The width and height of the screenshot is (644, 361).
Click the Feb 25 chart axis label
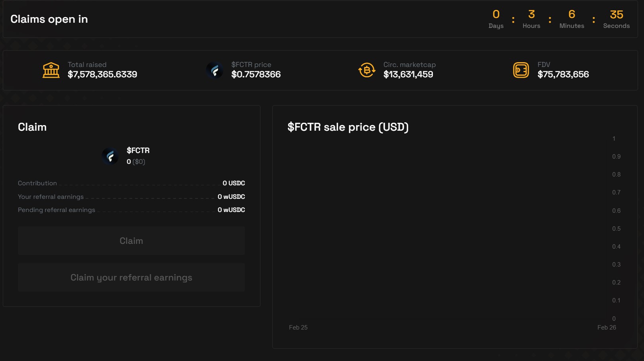[x=298, y=328]
